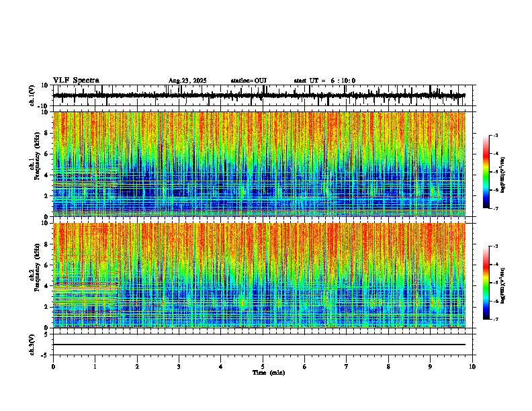
Task: Click the "-7" label on ch.1 color bar
Action: pyautogui.click(x=495, y=208)
